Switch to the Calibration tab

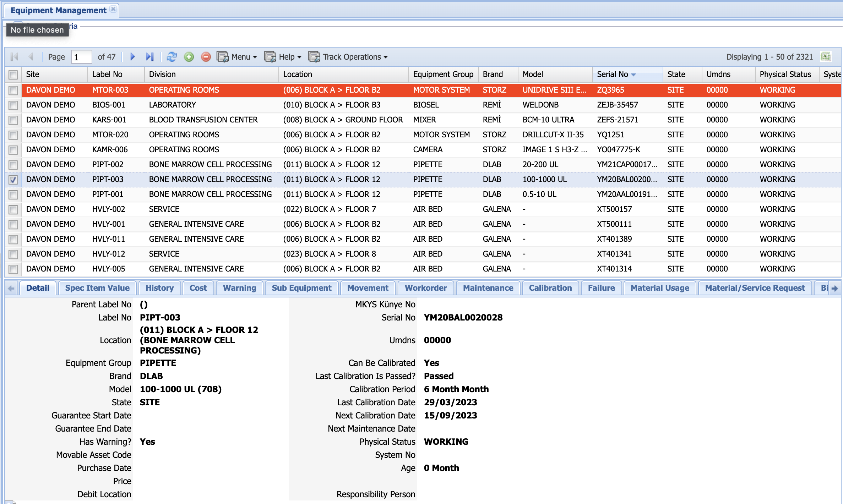[x=550, y=288]
